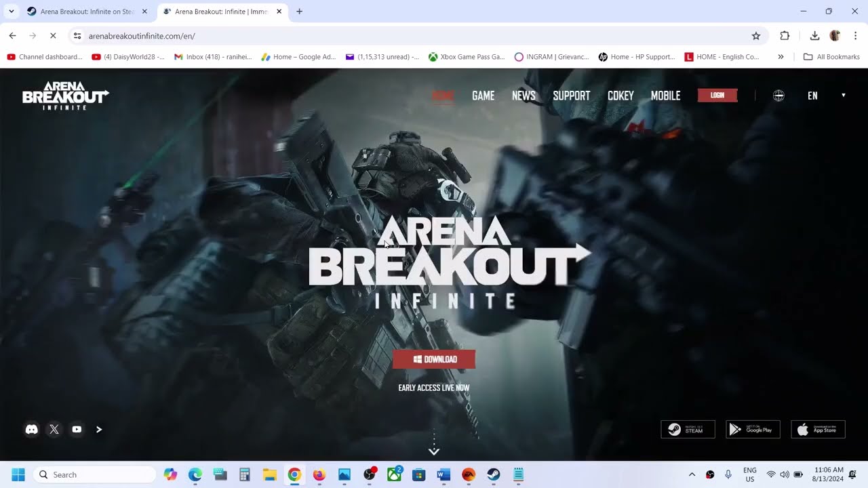Viewport: 868px width, 488px height.
Task: Open the Gmail Inbox (418) bookmark
Action: pos(213,57)
